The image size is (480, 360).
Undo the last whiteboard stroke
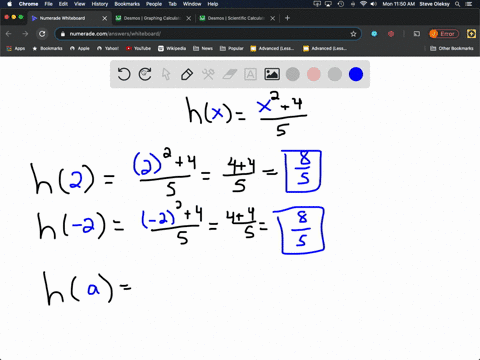pyautogui.click(x=124, y=74)
